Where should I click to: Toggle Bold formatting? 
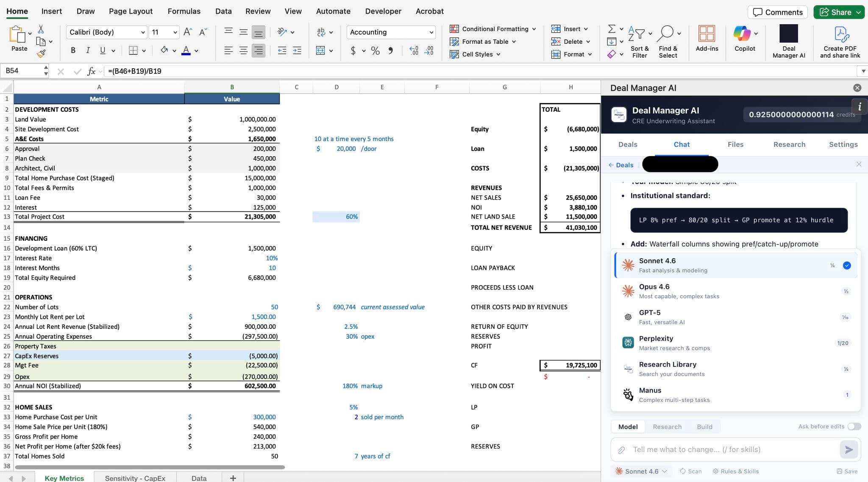pos(73,50)
